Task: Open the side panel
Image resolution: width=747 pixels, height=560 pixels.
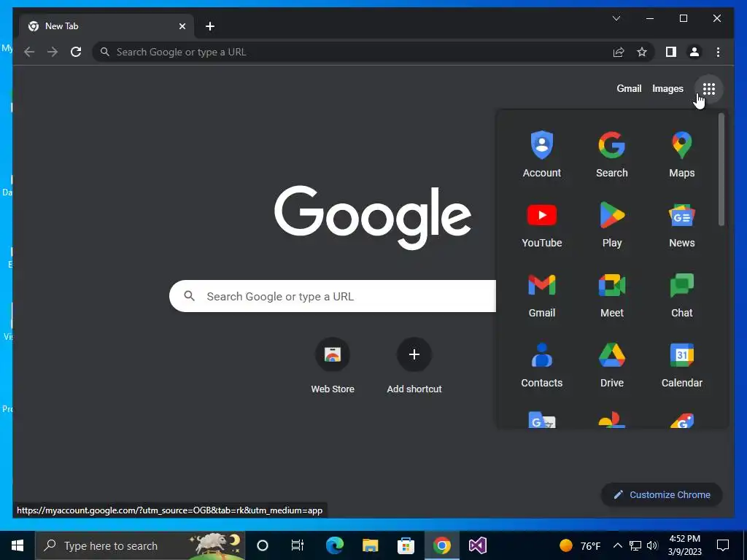Action: point(671,52)
